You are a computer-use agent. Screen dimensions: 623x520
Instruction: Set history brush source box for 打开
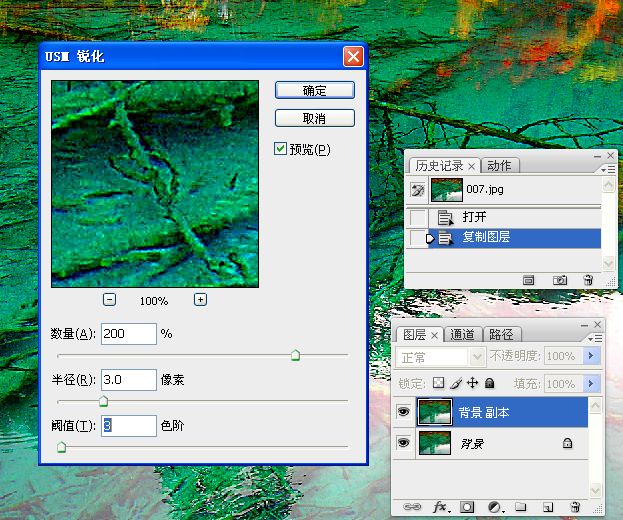(418, 217)
